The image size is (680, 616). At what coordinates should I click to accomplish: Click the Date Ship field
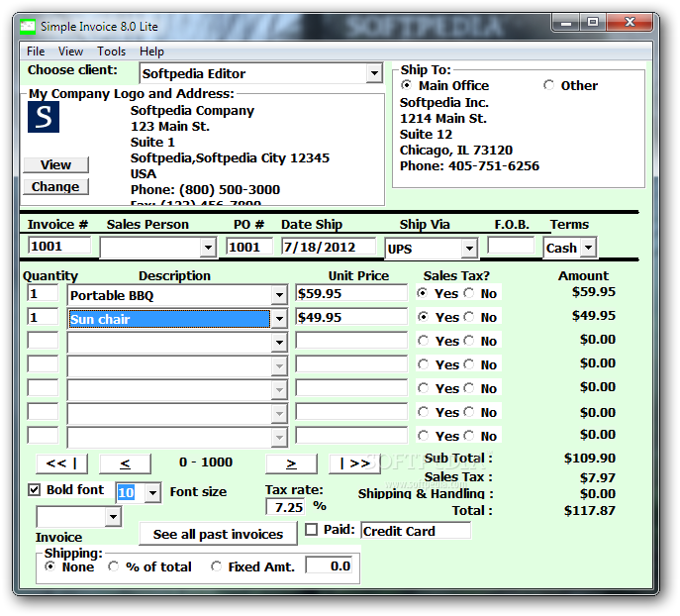pos(329,247)
